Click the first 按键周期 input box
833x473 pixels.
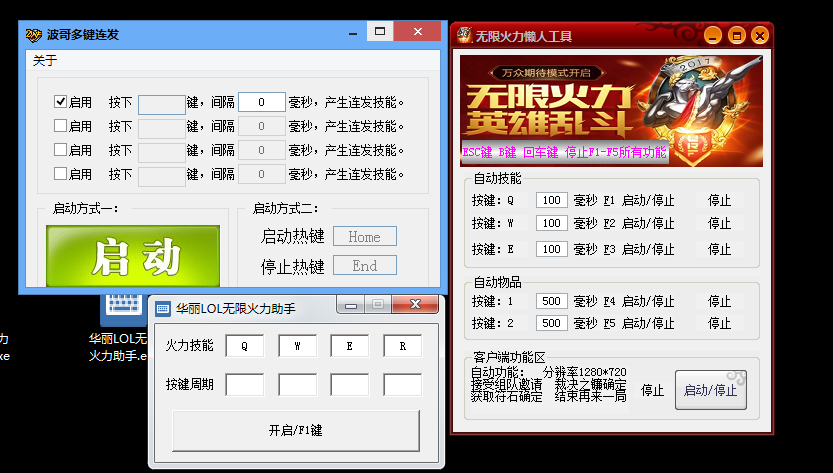[244, 384]
